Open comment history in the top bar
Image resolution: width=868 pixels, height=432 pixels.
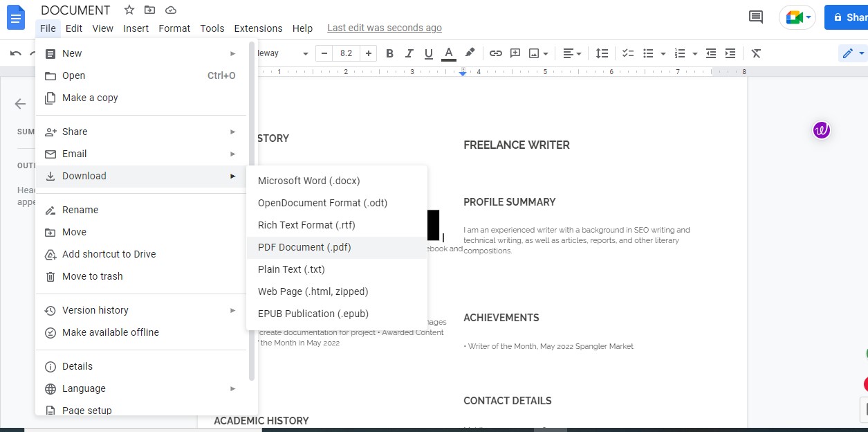[755, 17]
